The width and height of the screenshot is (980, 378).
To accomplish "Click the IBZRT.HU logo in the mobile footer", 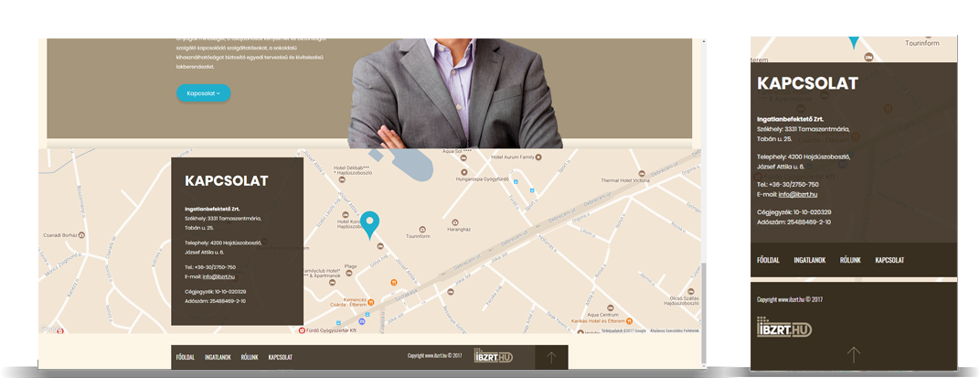I will coord(783,327).
